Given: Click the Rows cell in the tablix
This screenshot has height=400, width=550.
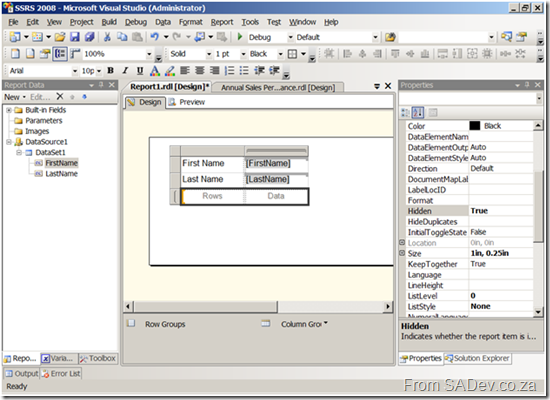Looking at the screenshot, I should pos(213,196).
